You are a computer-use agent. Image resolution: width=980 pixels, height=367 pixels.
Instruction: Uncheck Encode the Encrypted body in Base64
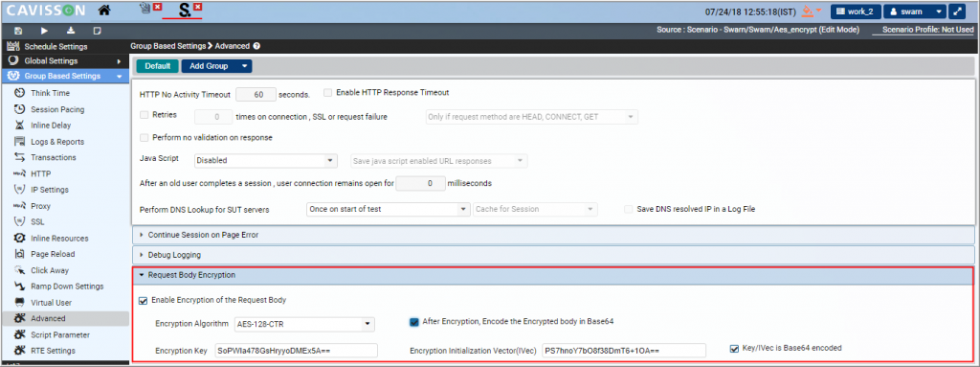413,322
